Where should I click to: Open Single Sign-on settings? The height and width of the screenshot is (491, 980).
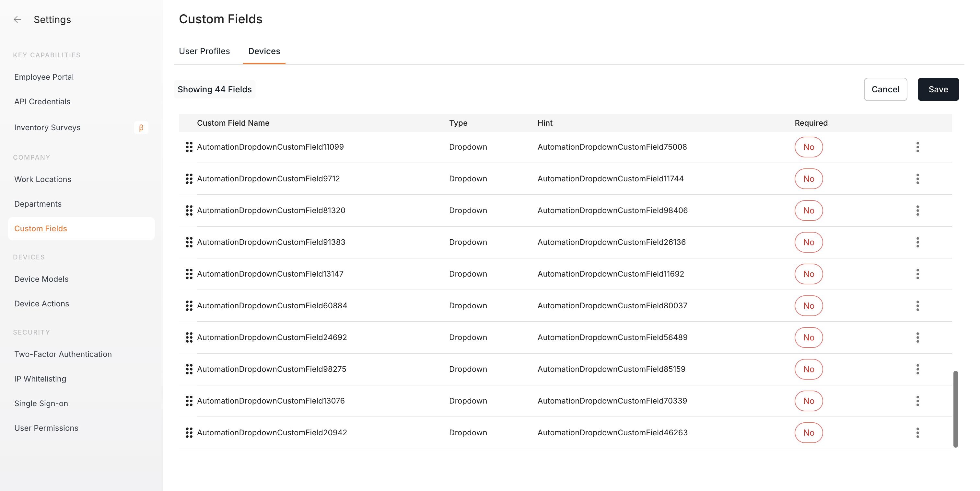click(x=41, y=404)
